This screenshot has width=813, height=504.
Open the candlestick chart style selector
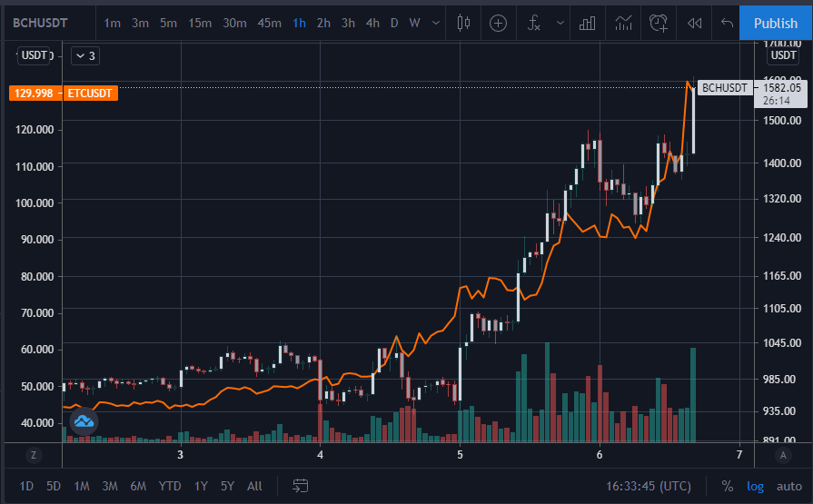(x=463, y=23)
